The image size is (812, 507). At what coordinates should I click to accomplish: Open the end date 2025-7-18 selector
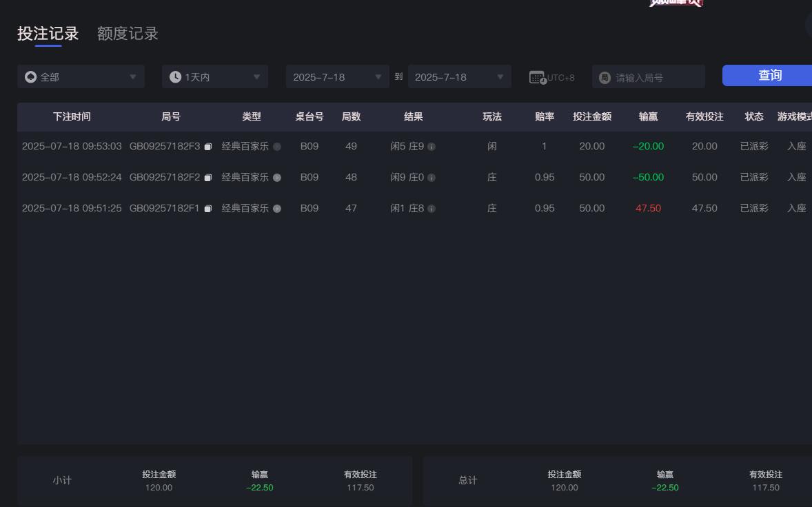click(x=459, y=76)
